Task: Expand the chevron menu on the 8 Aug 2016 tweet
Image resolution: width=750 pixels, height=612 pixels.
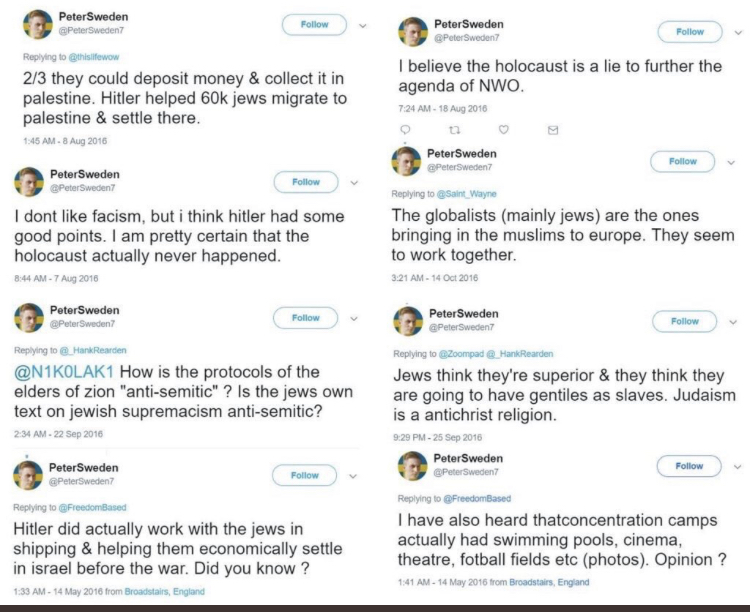Action: [362, 26]
